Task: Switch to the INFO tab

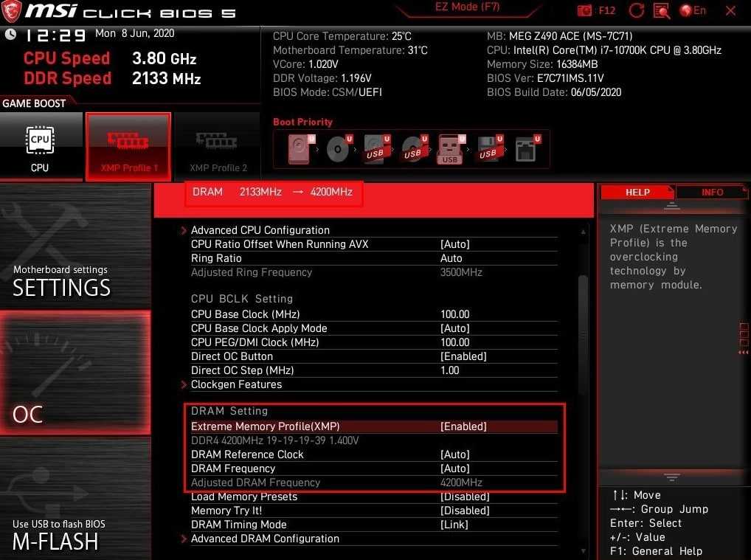Action: point(712,192)
